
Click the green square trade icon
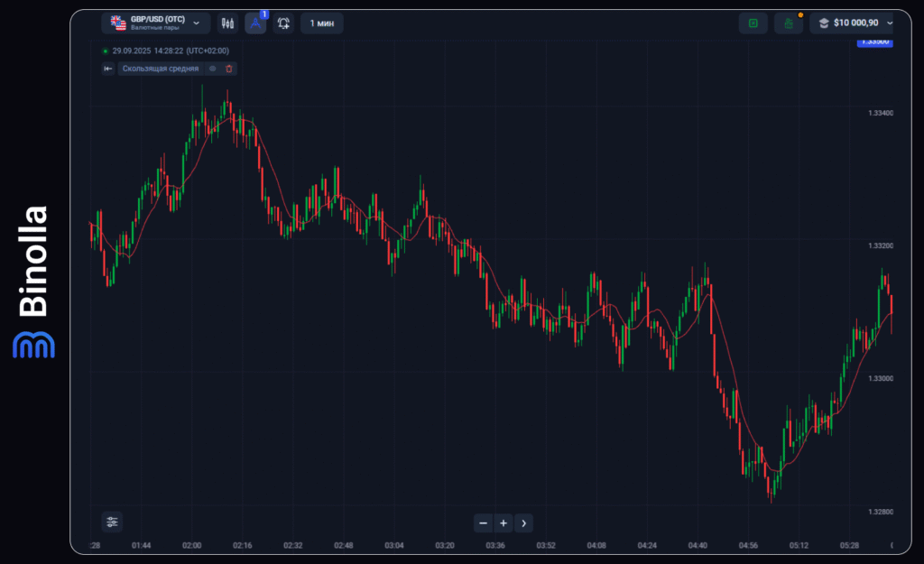tap(753, 23)
